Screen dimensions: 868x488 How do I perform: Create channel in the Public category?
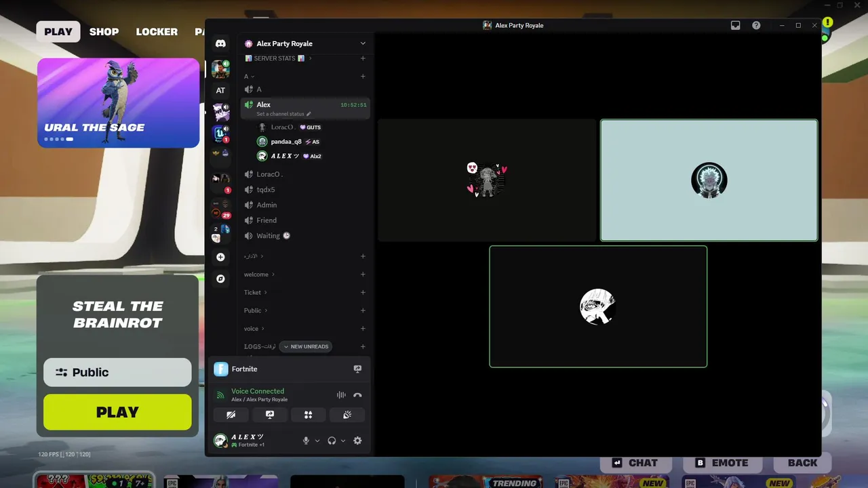(363, 310)
